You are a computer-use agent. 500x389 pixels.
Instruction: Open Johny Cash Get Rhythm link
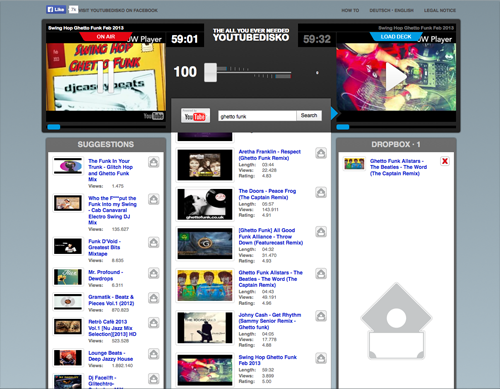[270, 321]
